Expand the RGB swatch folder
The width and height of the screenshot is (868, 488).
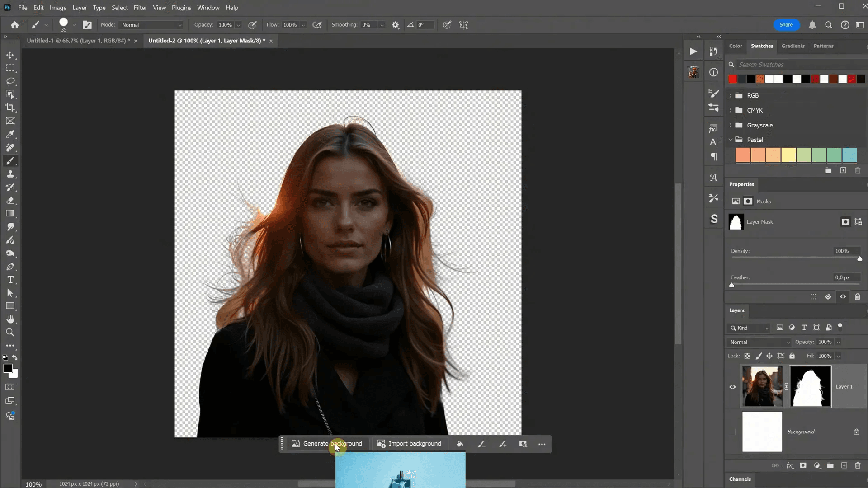point(730,95)
